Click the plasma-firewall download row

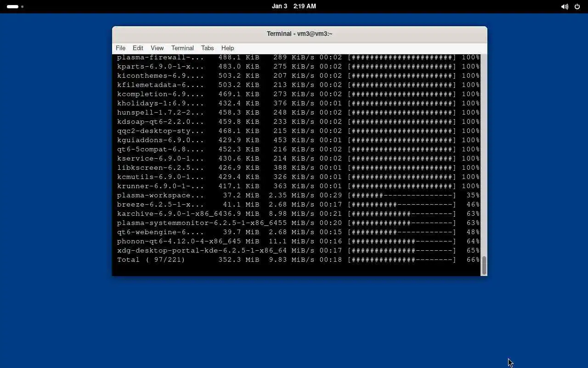tap(298, 57)
